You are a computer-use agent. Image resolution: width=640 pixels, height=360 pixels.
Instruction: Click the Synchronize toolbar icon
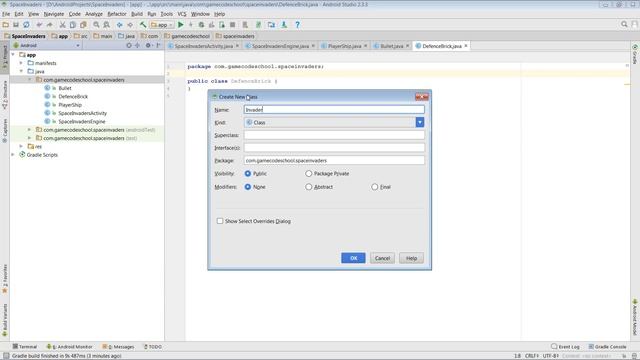(x=26, y=25)
